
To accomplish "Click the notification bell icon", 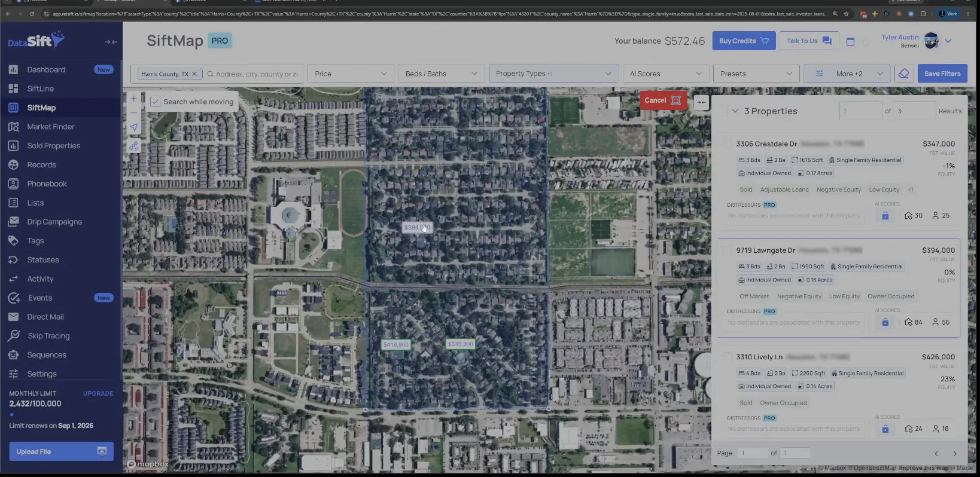I will pyautogui.click(x=865, y=41).
